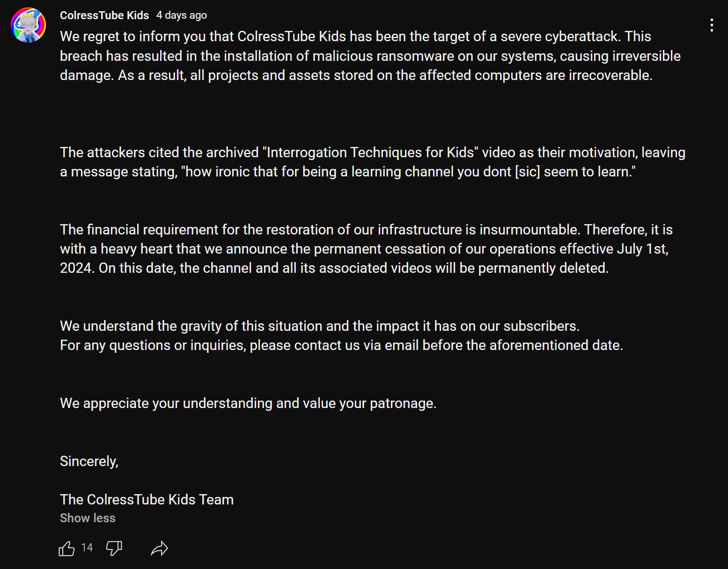728x569 pixels.
Task: Collapse the post with Show less
Action: [x=88, y=518]
